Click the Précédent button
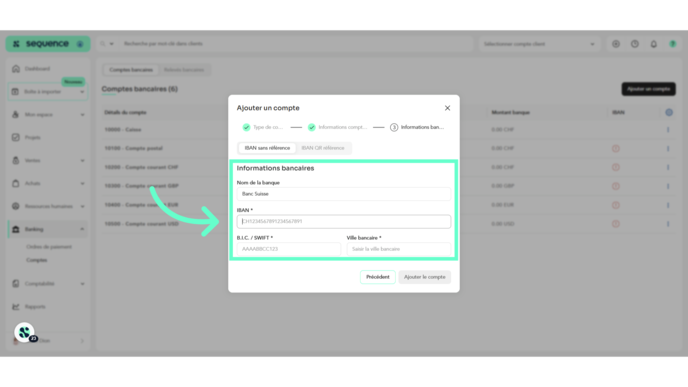 coord(377,277)
